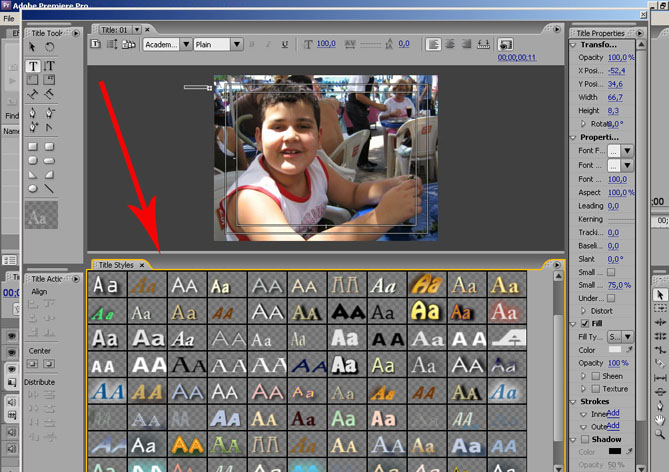Select the Vertical Type tool
This screenshot has width=669, height=472.
point(49,66)
